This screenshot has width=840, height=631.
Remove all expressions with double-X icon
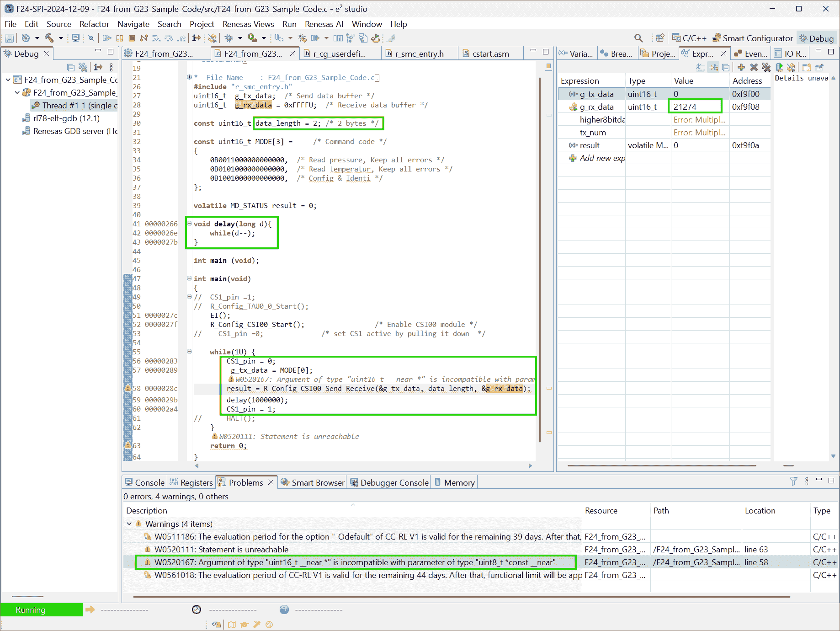pos(766,68)
